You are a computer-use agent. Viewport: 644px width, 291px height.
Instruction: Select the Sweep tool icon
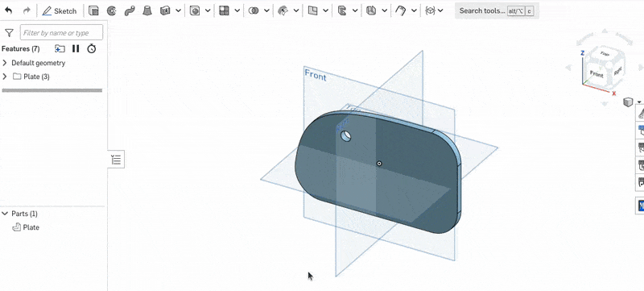click(x=130, y=11)
